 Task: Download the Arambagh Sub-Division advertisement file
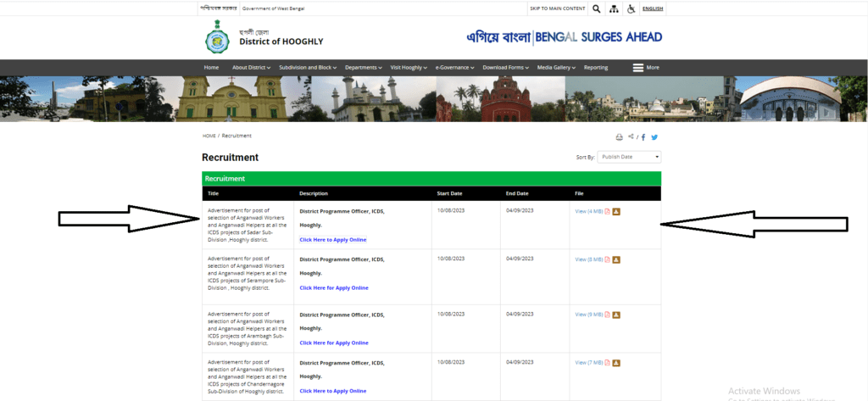click(616, 315)
